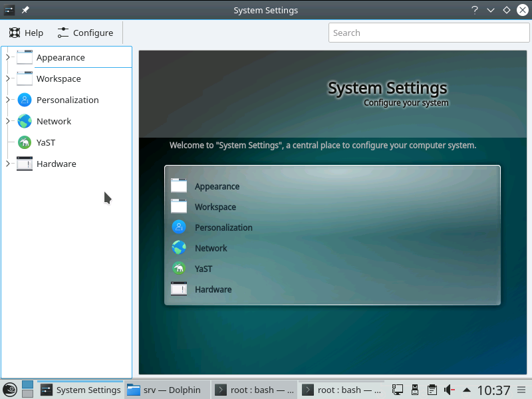
Task: Click into the Search field
Action: click(429, 33)
